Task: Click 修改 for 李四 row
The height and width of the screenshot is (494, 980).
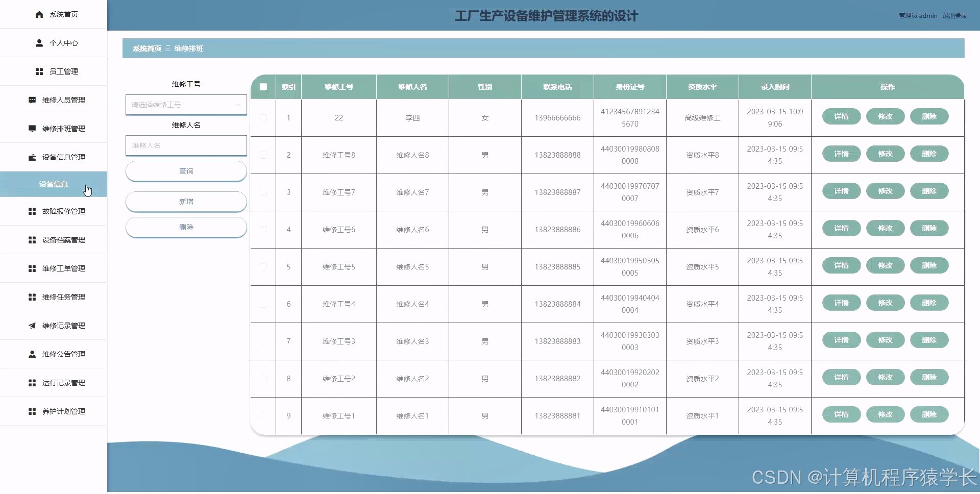Action: [886, 116]
